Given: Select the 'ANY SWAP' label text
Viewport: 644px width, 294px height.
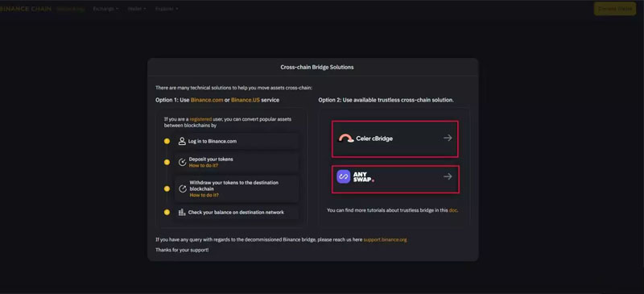Looking at the screenshot, I should point(363,177).
